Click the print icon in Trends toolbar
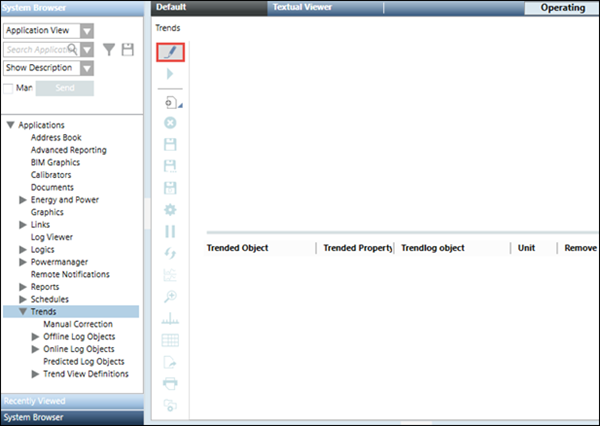Screen dimensions: 600x426 tap(170, 383)
